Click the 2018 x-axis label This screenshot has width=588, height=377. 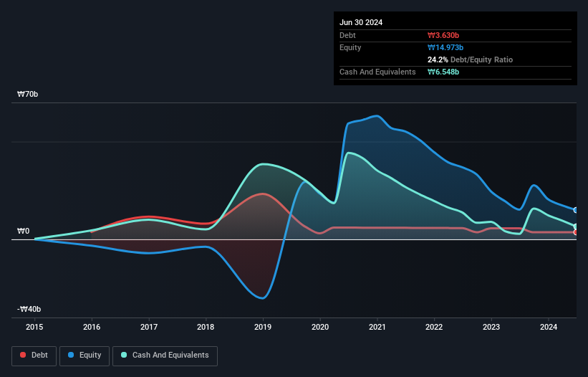coord(206,327)
